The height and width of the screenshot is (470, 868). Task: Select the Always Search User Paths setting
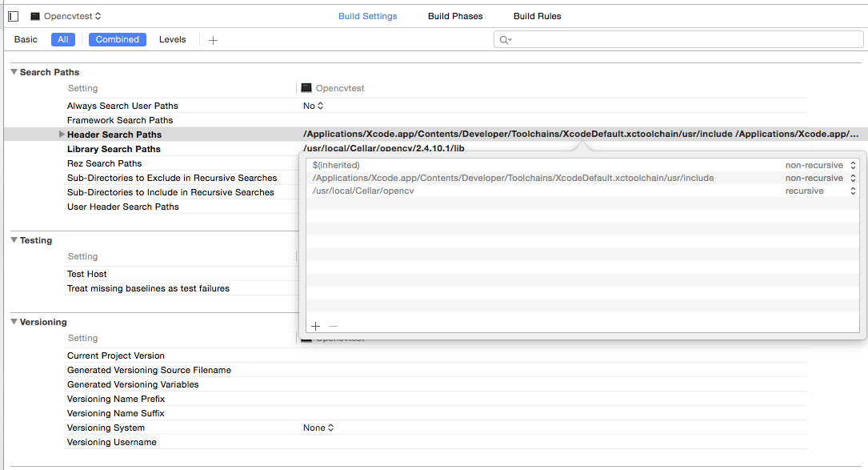[x=122, y=106]
